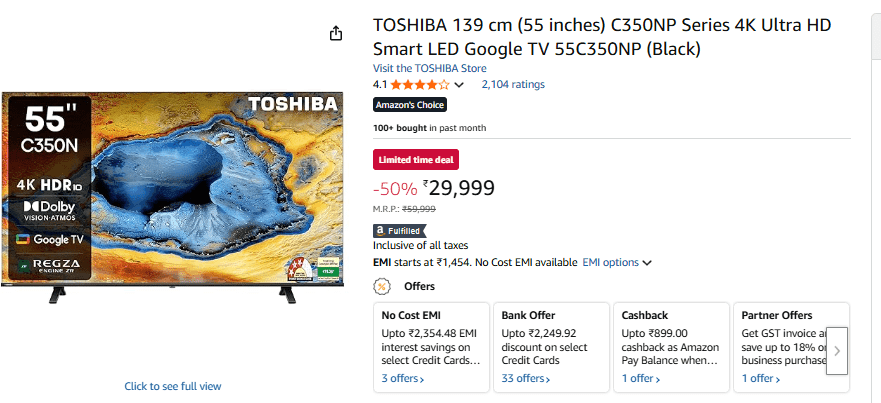The image size is (881, 403).
Task: Expand the rating dropdown arrow beside stars
Action: click(x=459, y=85)
